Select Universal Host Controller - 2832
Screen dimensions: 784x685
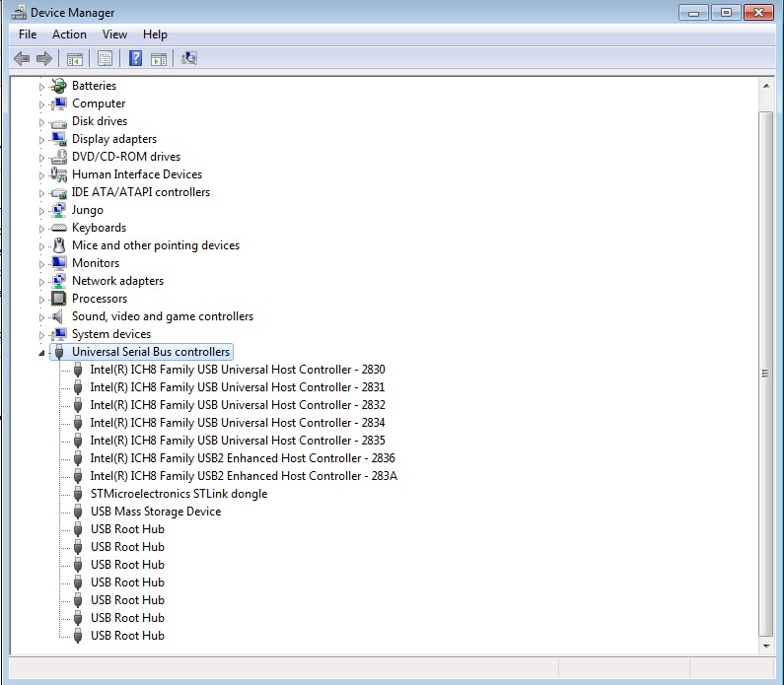click(x=238, y=405)
